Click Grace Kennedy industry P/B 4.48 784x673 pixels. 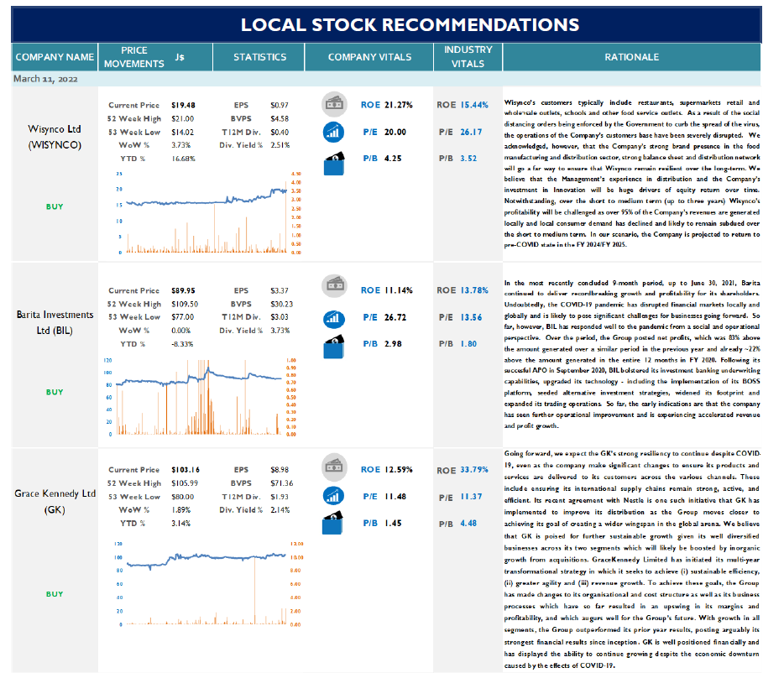point(468,524)
